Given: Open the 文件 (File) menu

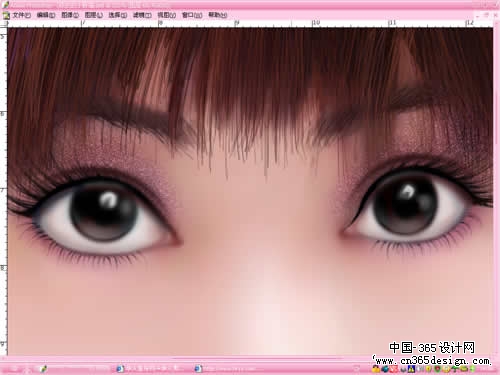Looking at the screenshot, I should coord(21,15).
